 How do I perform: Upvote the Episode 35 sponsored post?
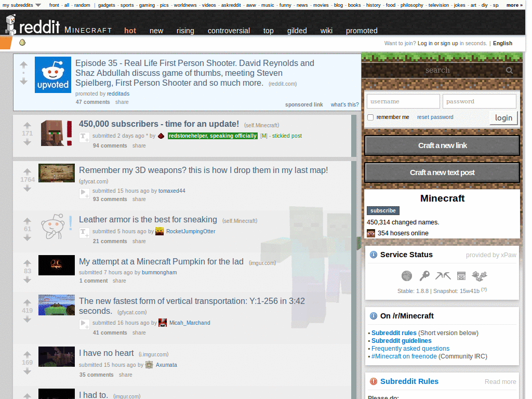(23, 64)
